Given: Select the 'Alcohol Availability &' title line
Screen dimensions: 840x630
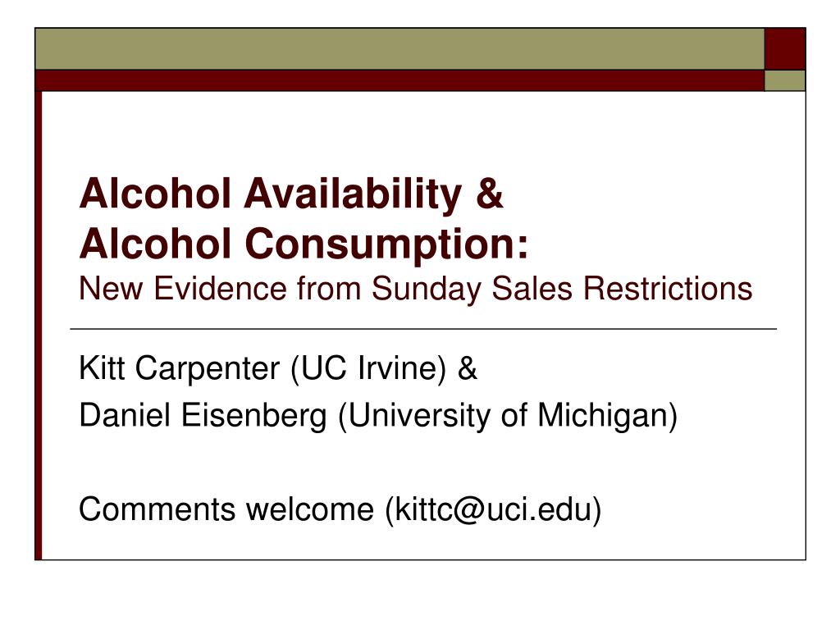Looking at the screenshot, I should click(x=291, y=194).
